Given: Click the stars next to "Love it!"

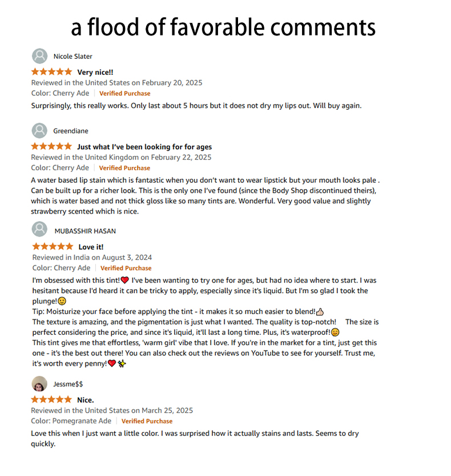Looking at the screenshot, I should coord(53,247).
